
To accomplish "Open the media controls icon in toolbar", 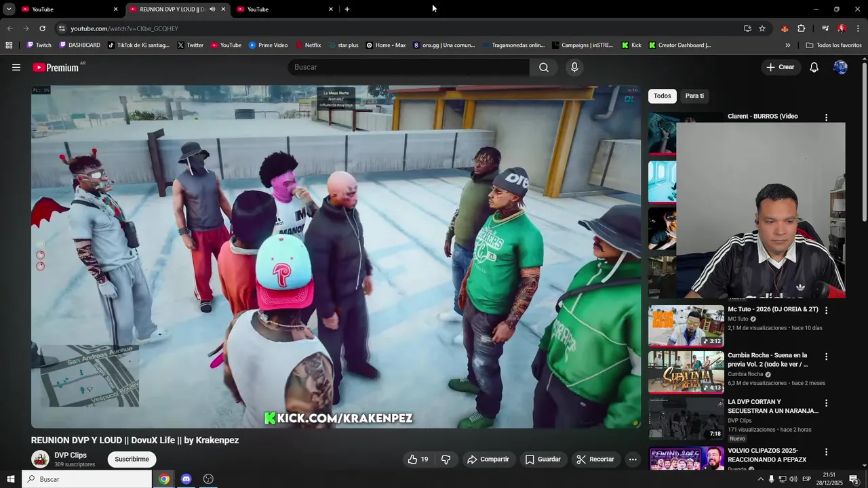I will (x=825, y=28).
